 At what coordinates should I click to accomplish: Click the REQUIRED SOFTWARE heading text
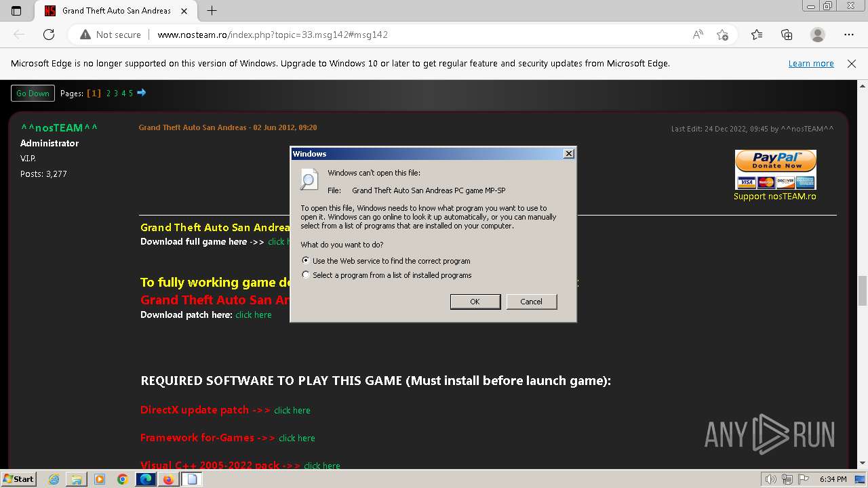point(376,380)
